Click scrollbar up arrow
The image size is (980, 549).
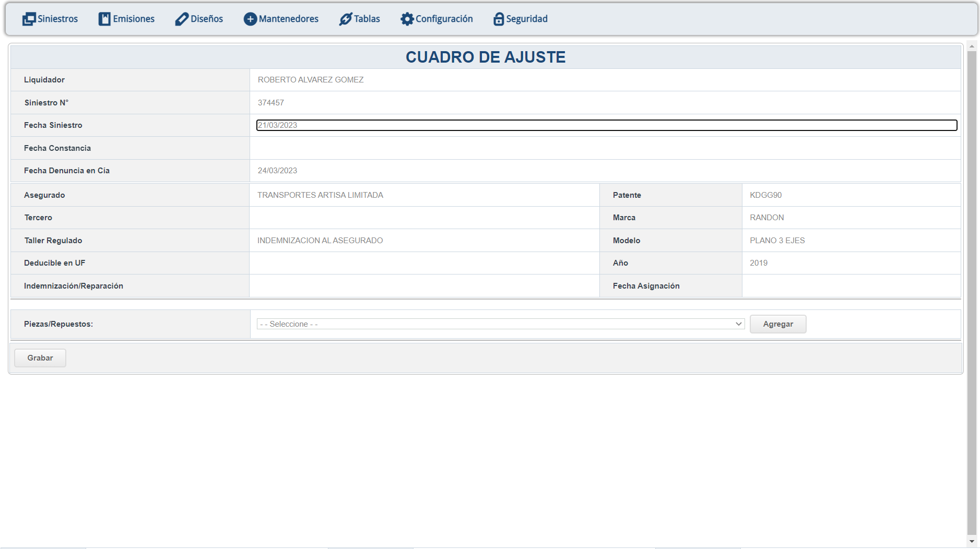point(972,46)
